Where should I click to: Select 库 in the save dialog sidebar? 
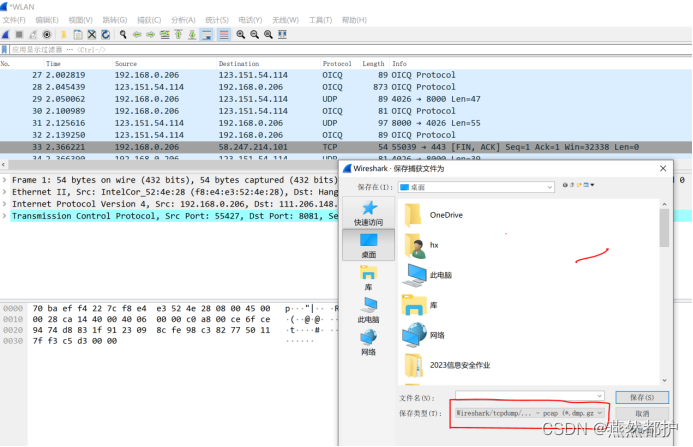pos(369,278)
